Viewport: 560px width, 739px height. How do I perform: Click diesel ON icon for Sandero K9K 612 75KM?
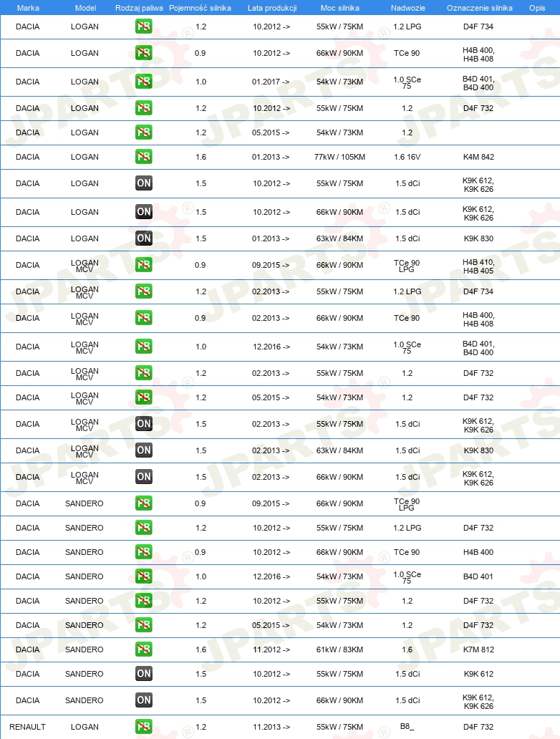(144, 674)
